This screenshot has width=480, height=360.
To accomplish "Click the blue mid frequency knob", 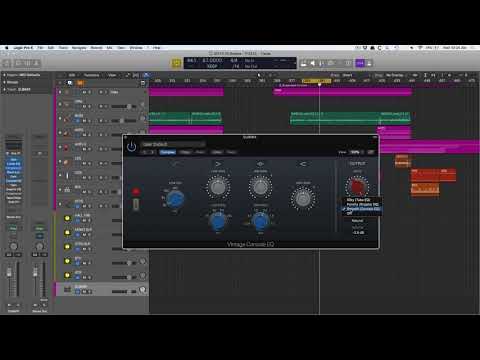I will [260, 221].
